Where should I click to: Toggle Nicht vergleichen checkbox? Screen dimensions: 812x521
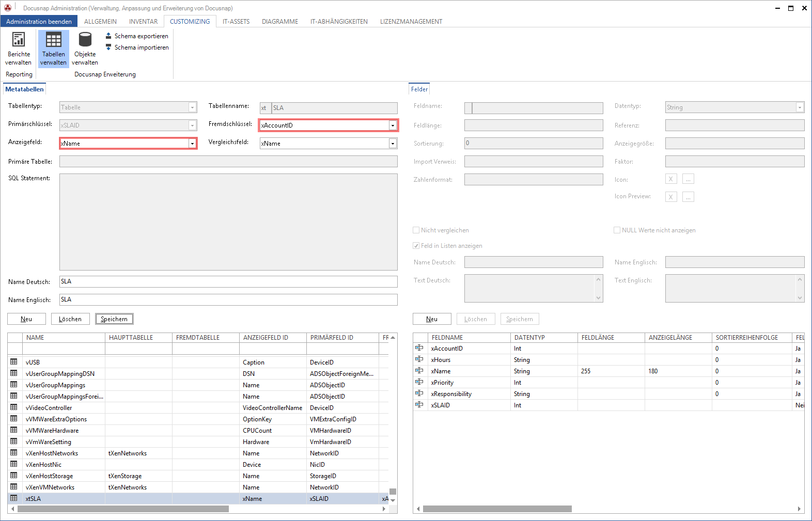coord(416,230)
